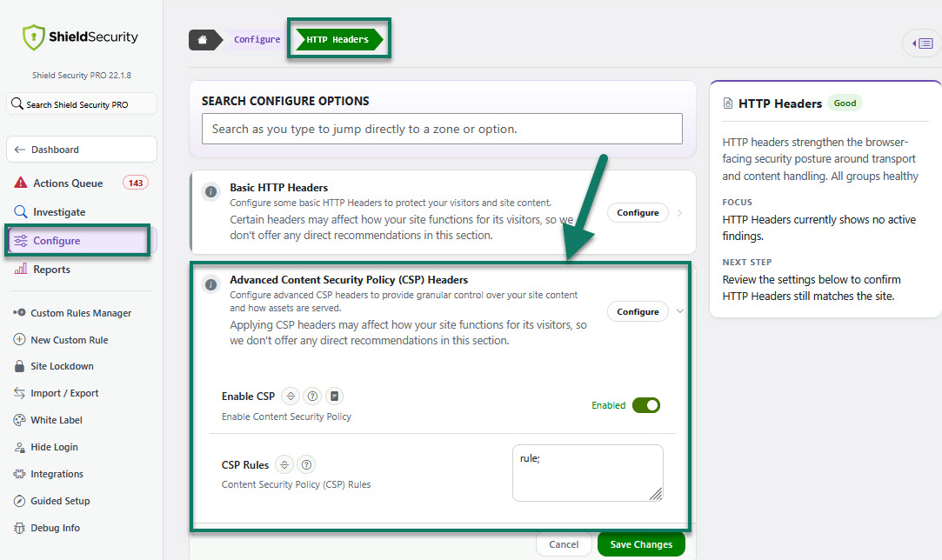Image resolution: width=942 pixels, height=560 pixels.
Task: Click the Configure breadcrumb link
Action: (x=257, y=40)
